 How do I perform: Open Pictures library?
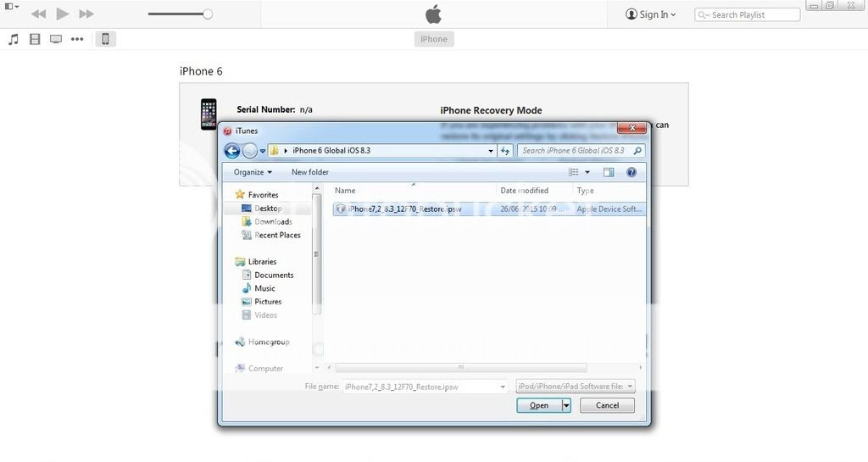[x=262, y=302]
